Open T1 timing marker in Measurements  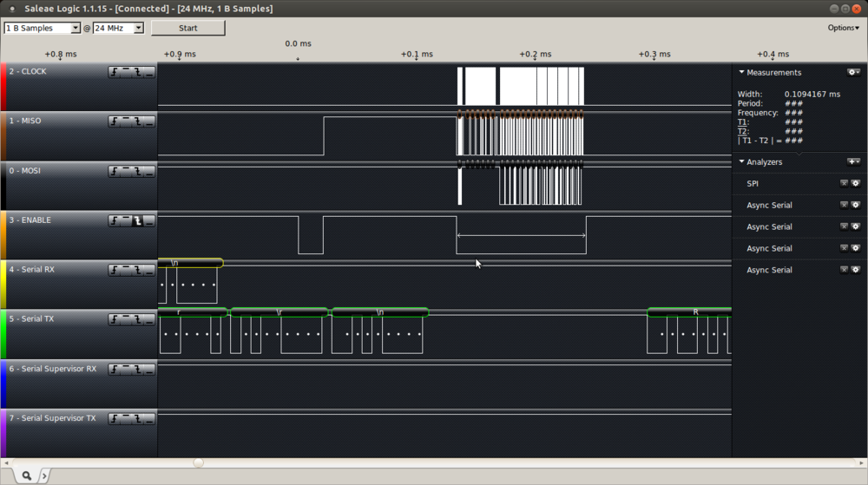(743, 122)
